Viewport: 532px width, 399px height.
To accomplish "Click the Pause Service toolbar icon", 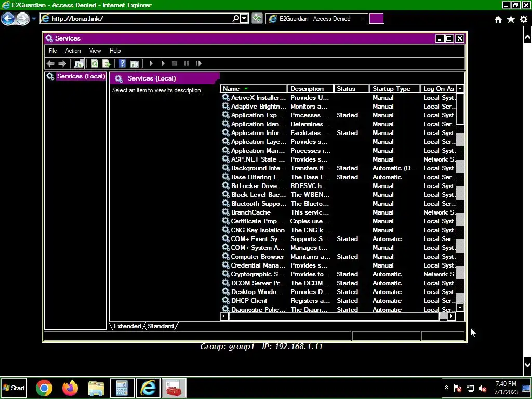I will pyautogui.click(x=187, y=63).
